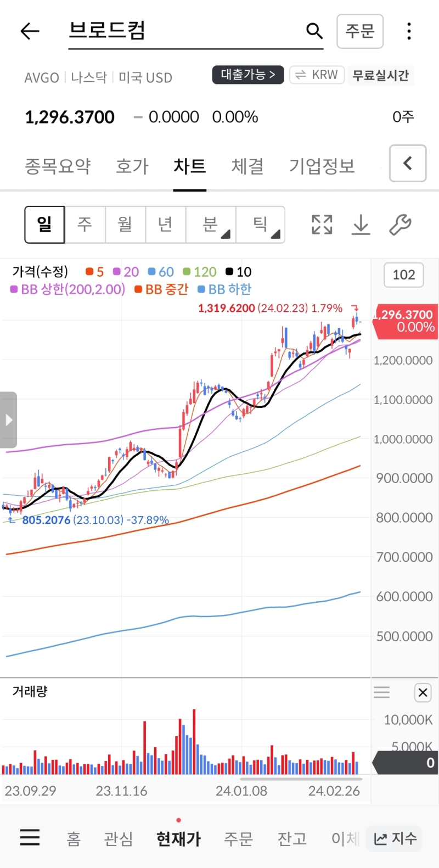Select the 년 yearly chart period

(166, 224)
